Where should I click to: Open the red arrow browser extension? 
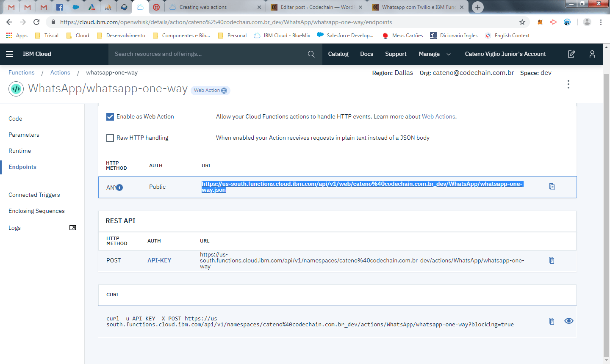[x=554, y=22]
